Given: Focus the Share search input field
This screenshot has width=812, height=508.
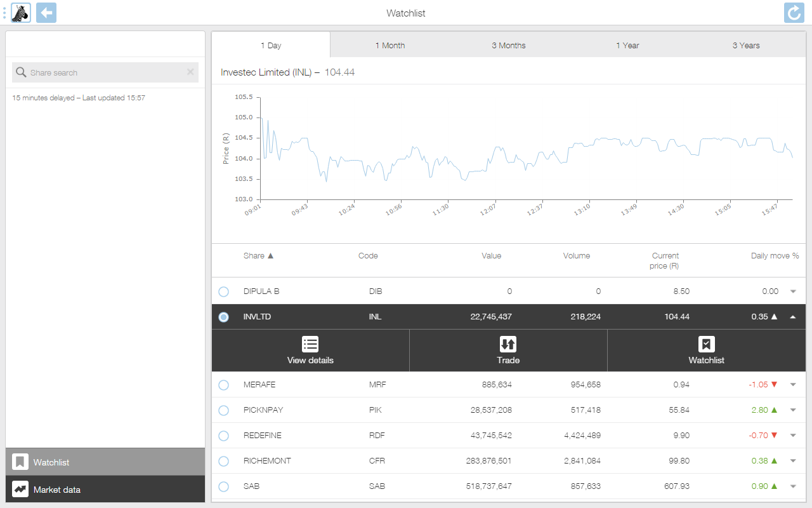Looking at the screenshot, I should tap(105, 72).
